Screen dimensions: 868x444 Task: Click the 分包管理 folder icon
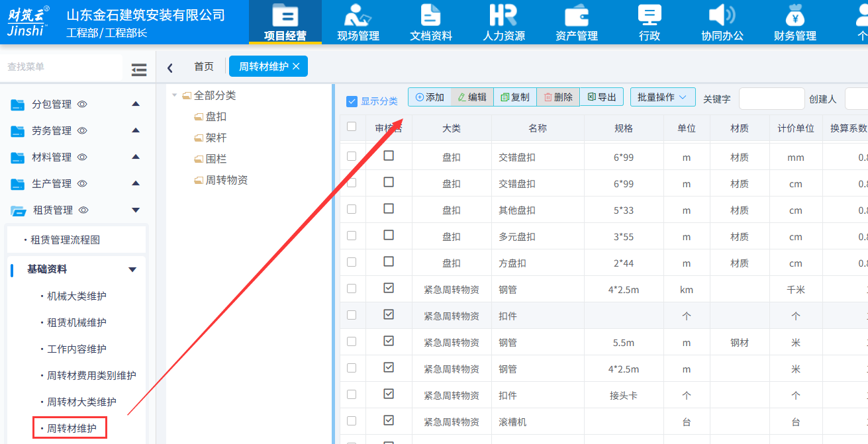(x=18, y=105)
